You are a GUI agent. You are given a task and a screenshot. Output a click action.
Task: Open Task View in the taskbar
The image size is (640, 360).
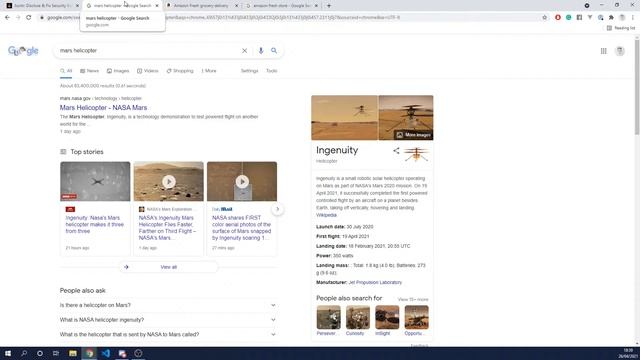(x=56, y=353)
